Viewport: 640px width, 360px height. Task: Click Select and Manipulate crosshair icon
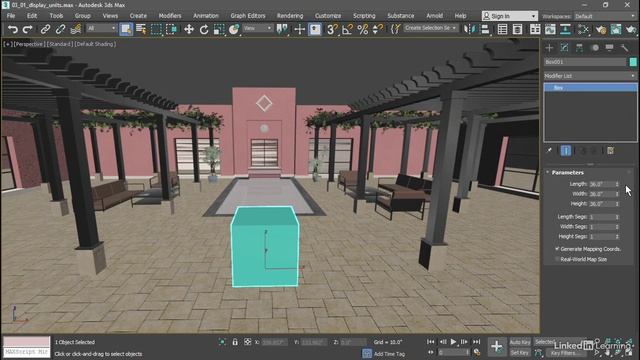coord(299,29)
